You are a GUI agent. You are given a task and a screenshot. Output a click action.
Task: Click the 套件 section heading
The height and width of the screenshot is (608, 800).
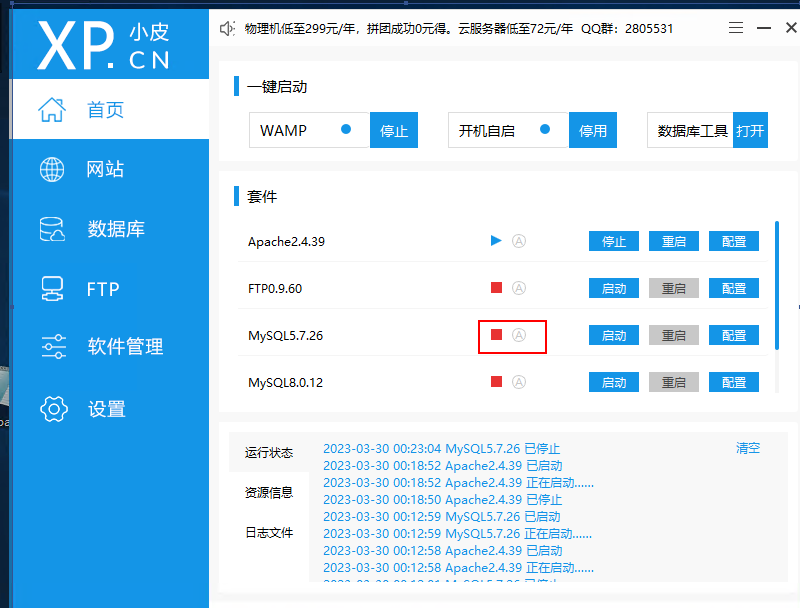coord(262,196)
